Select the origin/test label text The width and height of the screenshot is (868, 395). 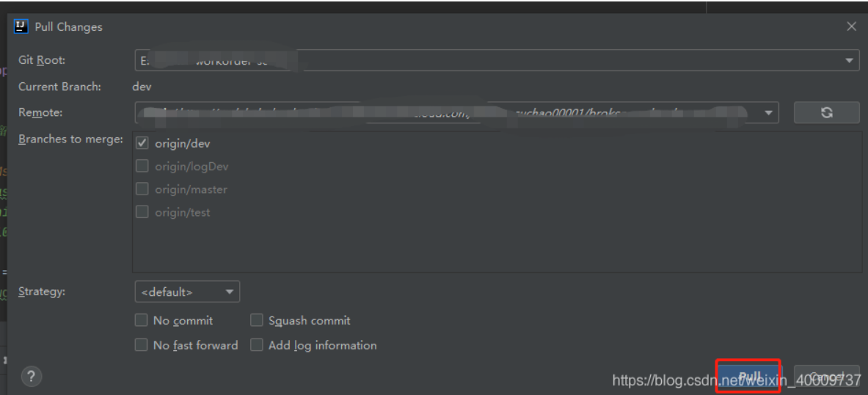coord(183,212)
